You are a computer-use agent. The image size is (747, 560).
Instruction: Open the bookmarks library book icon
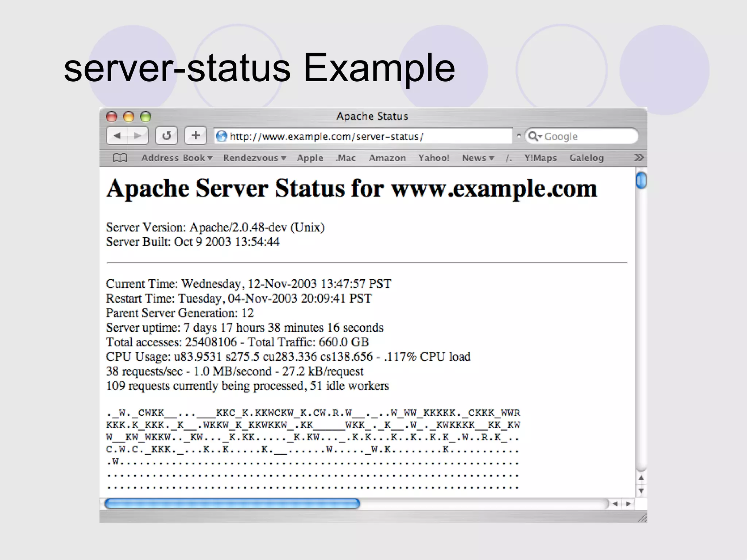click(120, 158)
